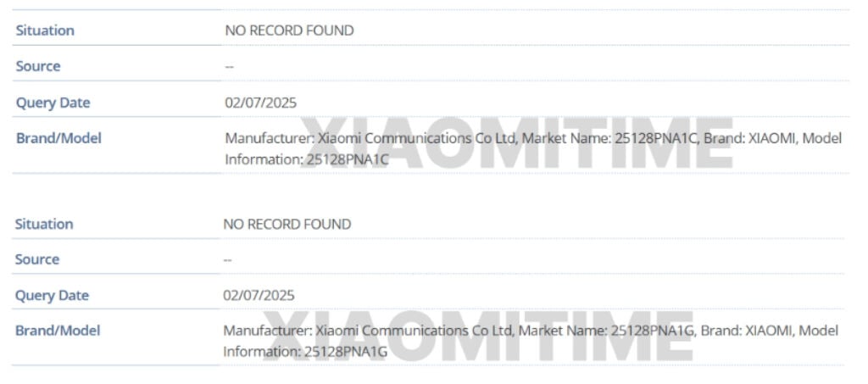Click first NO RECORD FOUND text
Screen dimensions: 868x384
290,31
